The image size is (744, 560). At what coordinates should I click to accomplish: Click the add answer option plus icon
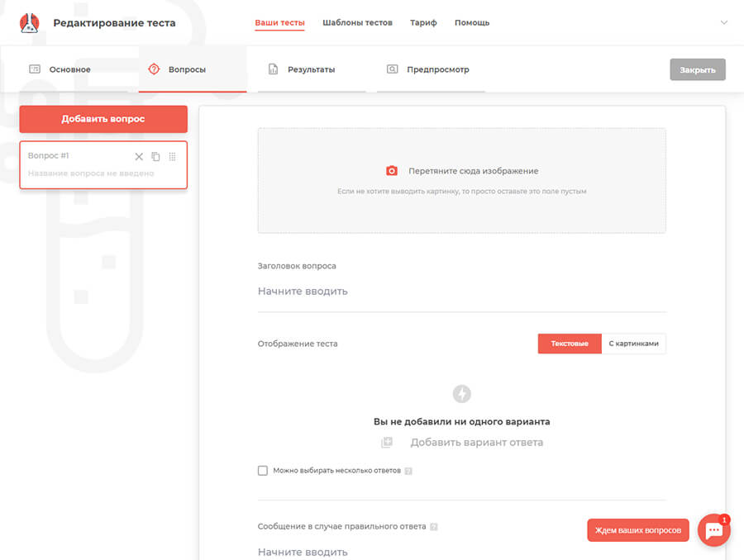coord(387,443)
